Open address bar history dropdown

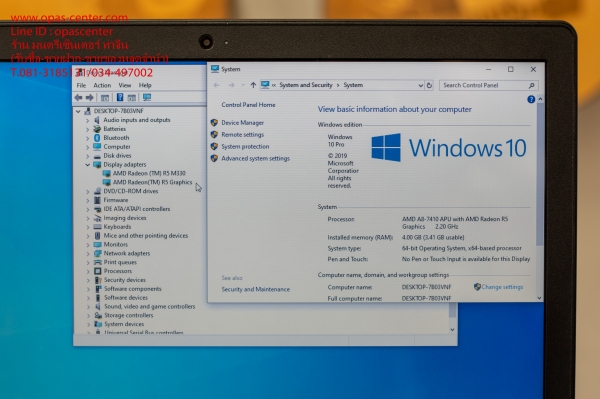(x=421, y=85)
